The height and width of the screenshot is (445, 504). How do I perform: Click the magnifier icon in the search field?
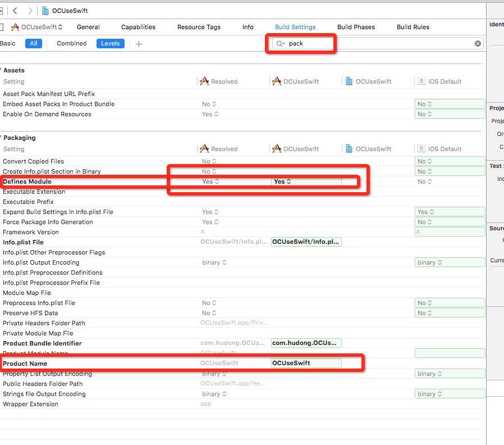(280, 43)
